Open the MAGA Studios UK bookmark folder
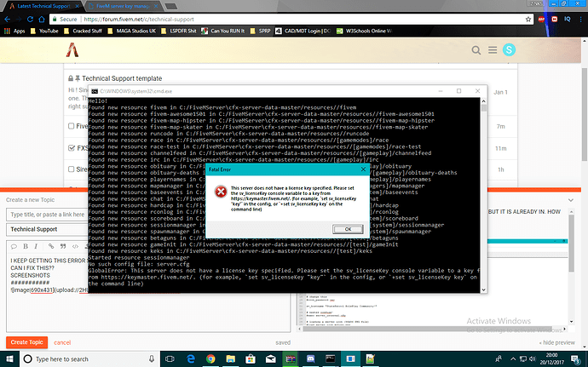Image resolution: width=588 pixels, height=367 pixels. tap(131, 32)
